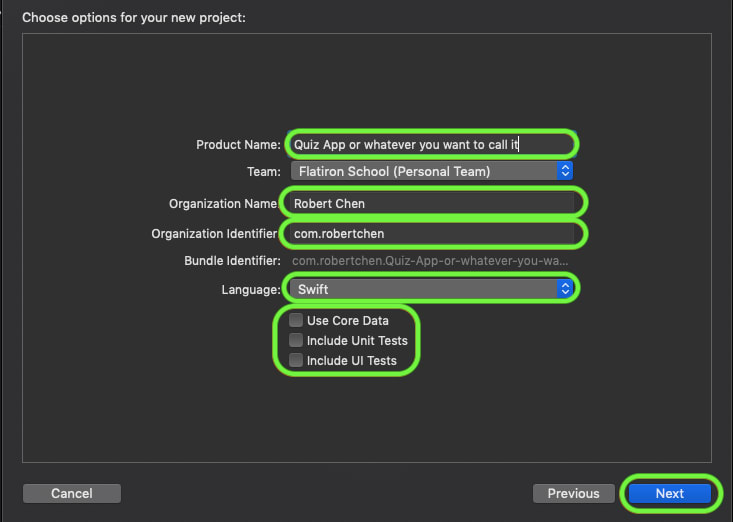Click the greyed Bundle Identifier value text

point(430,260)
